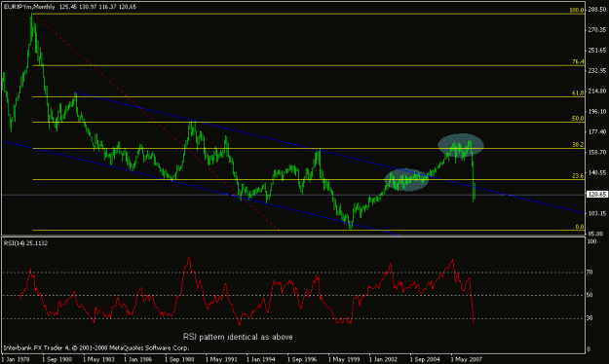Select the 61.8 Fibonacci level label

[578, 93]
